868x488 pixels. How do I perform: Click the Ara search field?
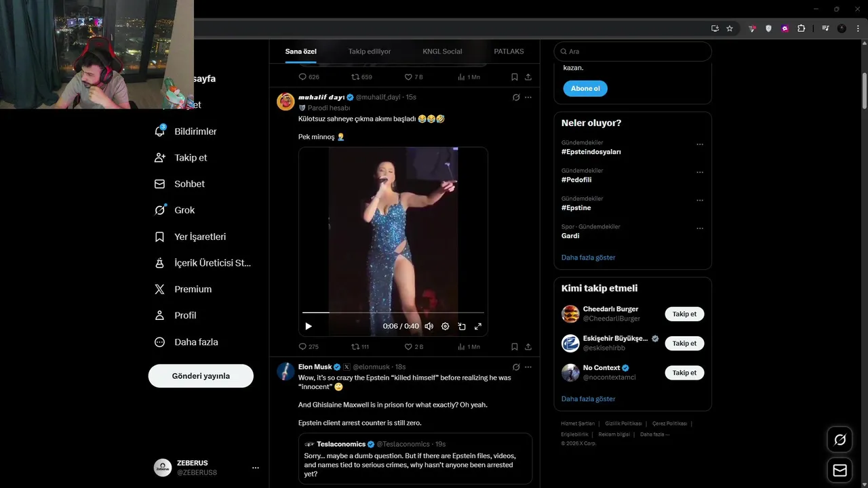pyautogui.click(x=633, y=52)
